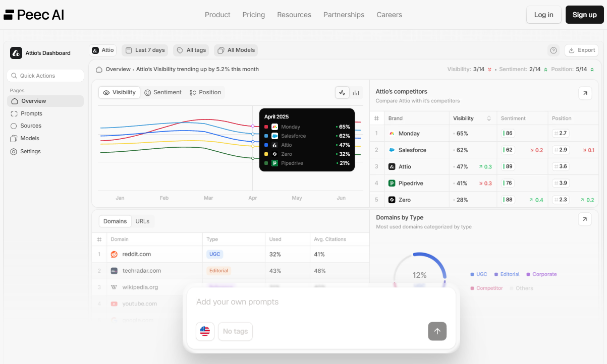Click the US flag country selector

pyautogui.click(x=205, y=331)
